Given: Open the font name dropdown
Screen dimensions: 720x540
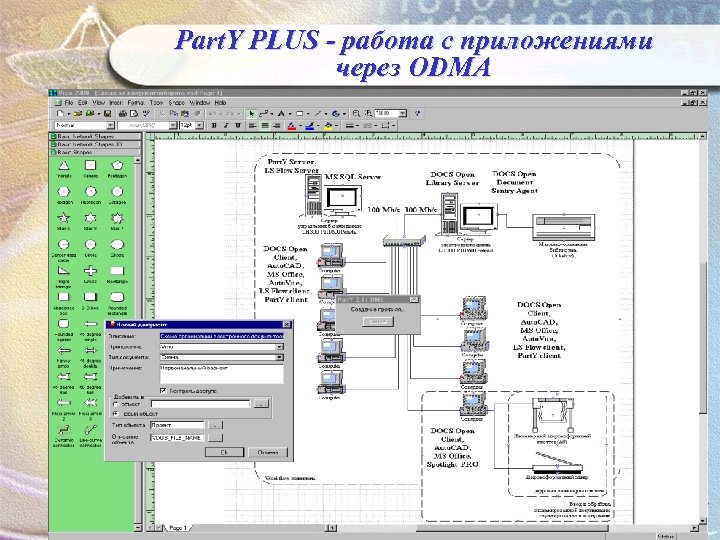Looking at the screenshot, I should click(x=173, y=125).
